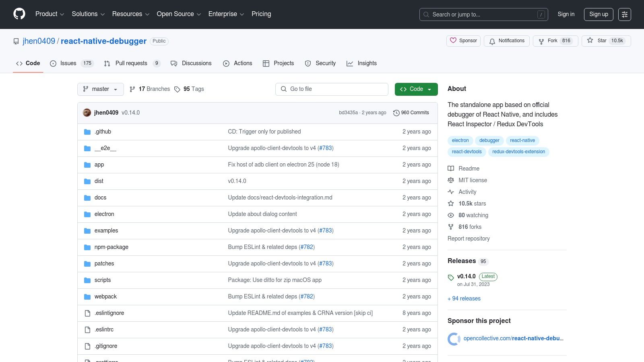Switch to the Projects tab

(278, 63)
